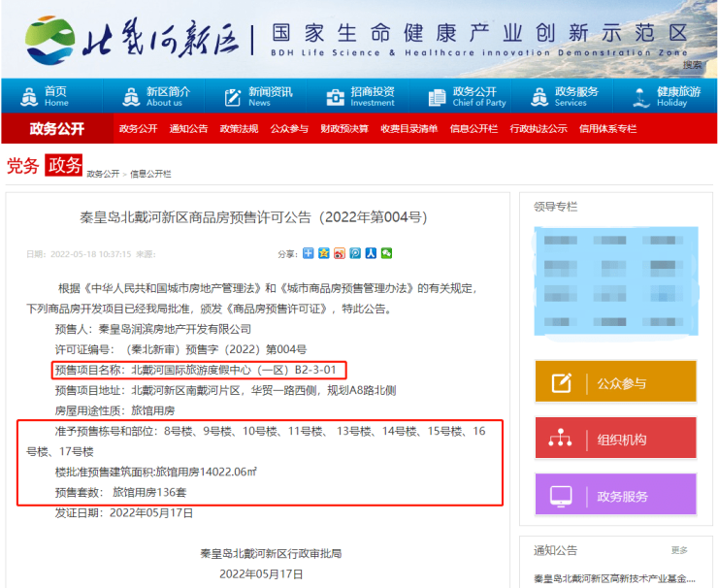Screen dimensions: 718x588
Task: Go to 招商投资 Investment section
Action: click(x=361, y=96)
